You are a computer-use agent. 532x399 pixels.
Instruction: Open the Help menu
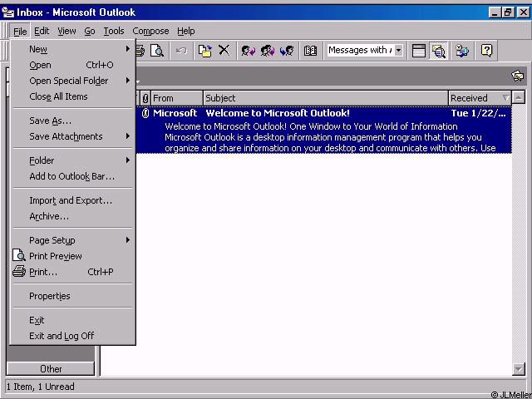pos(186,32)
